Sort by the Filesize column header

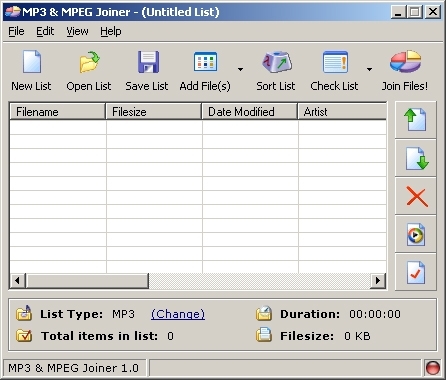tap(154, 112)
